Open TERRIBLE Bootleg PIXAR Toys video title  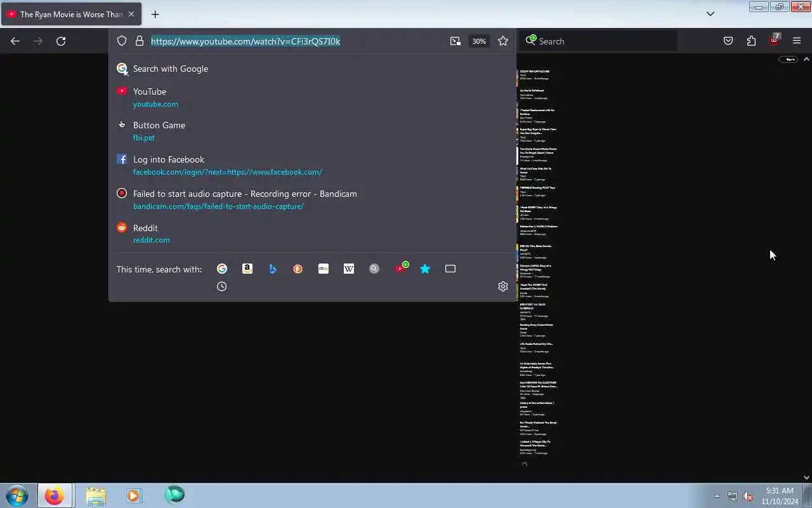point(537,188)
